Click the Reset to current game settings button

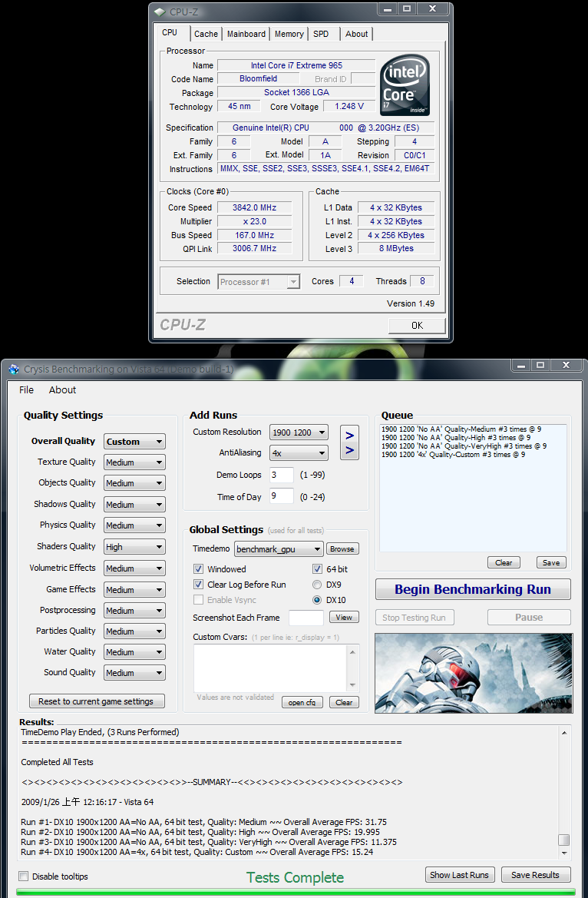[x=96, y=701]
